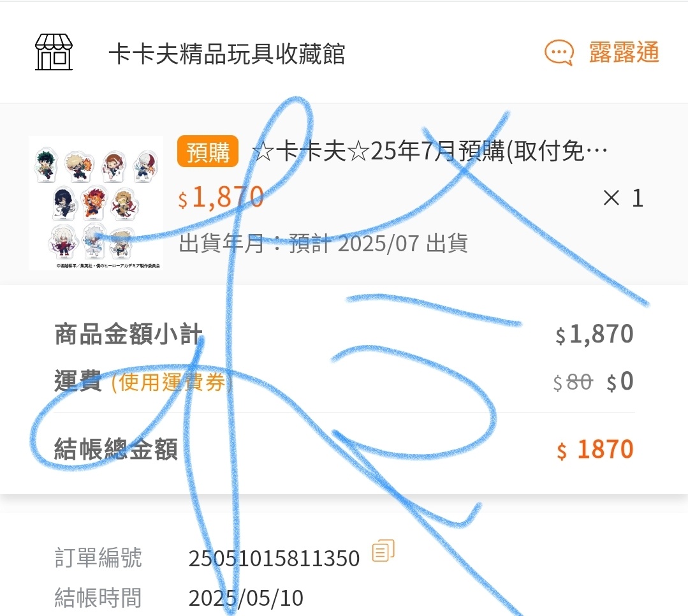View the hero acrylic stand product thumbnail
688x616 pixels.
point(96,203)
